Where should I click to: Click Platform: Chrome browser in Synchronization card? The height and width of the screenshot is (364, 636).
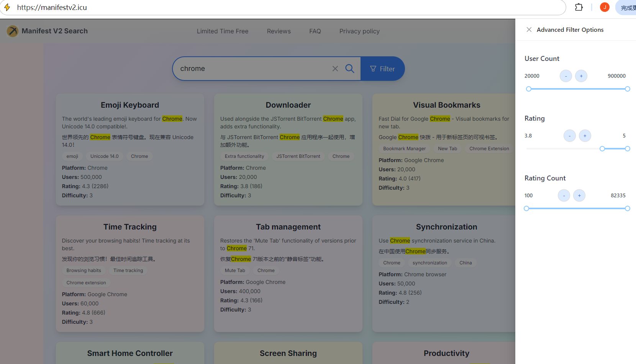pos(413,274)
